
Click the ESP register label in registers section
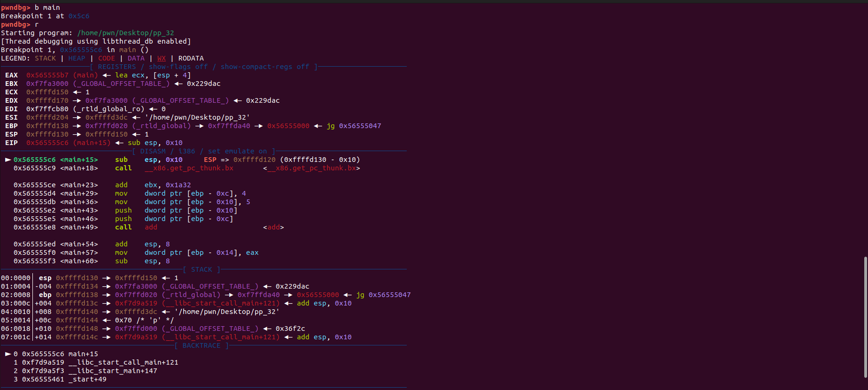click(x=11, y=134)
